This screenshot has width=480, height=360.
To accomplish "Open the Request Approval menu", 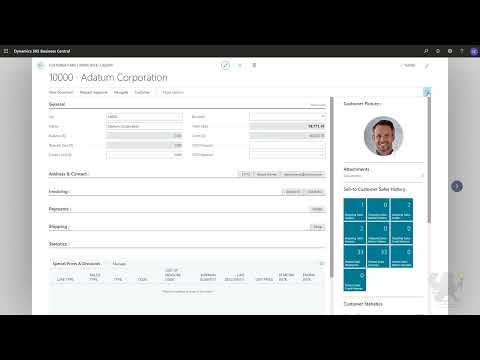I will tap(94, 92).
